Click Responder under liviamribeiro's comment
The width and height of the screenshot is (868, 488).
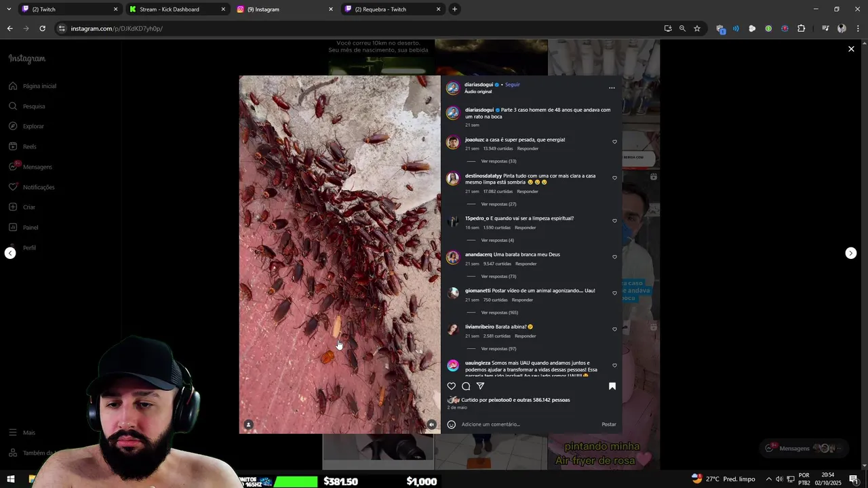tap(526, 335)
